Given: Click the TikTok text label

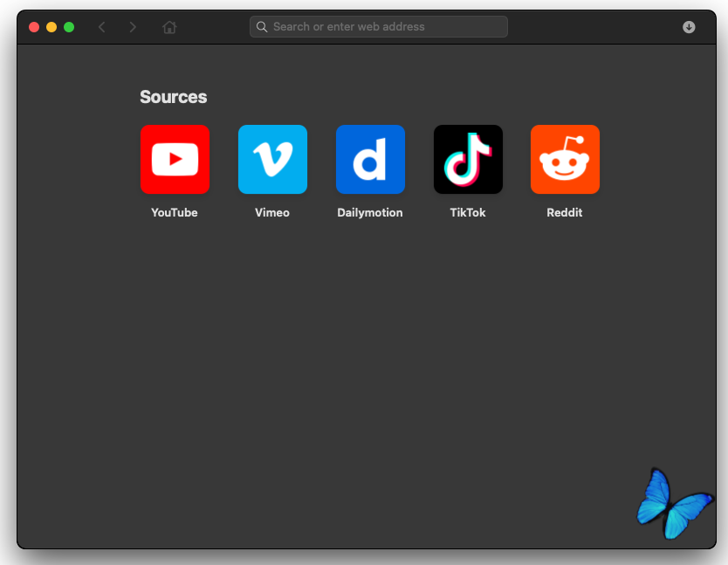Looking at the screenshot, I should [468, 212].
